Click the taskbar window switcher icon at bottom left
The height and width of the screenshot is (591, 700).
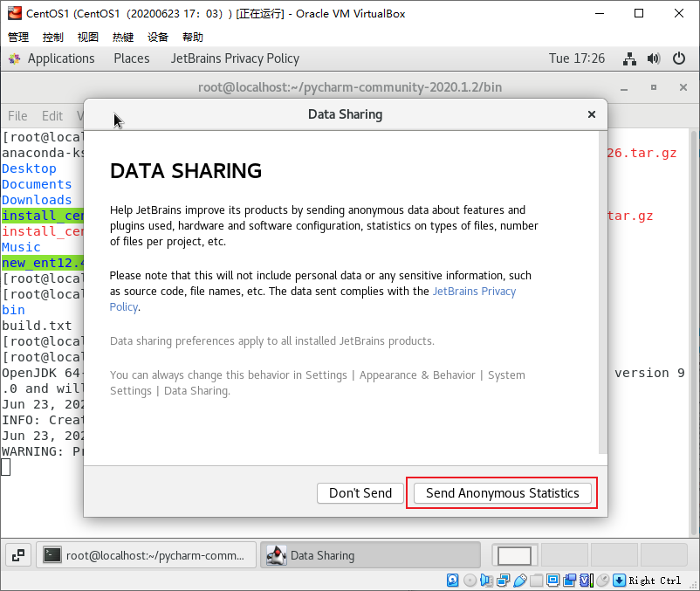19,555
